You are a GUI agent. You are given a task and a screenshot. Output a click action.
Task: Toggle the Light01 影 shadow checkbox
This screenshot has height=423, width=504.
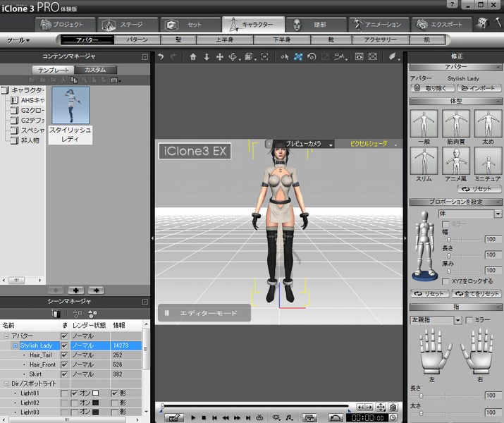pos(114,393)
